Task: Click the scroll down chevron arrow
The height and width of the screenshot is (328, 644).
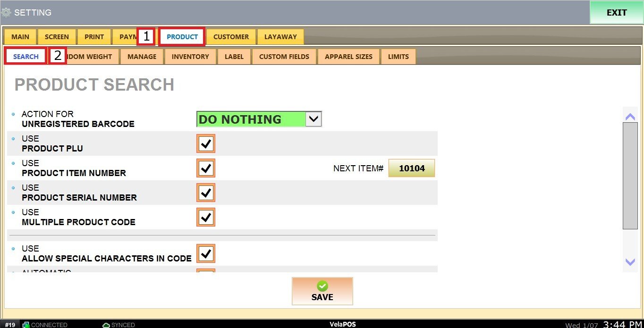Action: [x=630, y=261]
